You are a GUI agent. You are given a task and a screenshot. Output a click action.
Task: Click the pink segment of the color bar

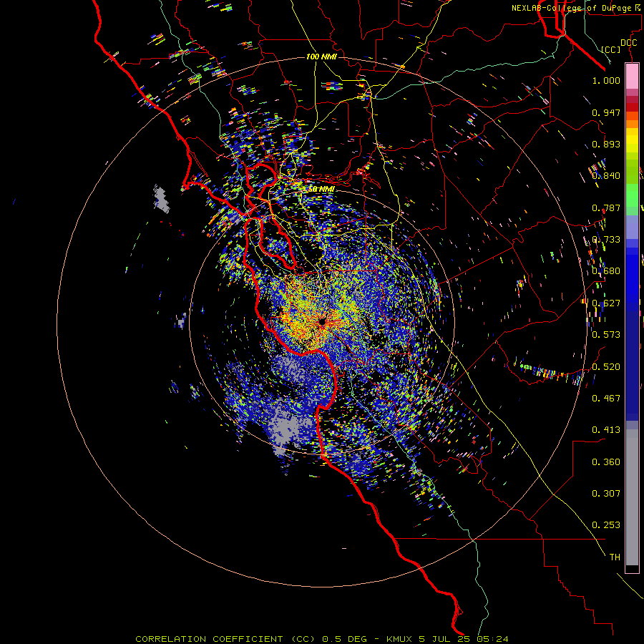(632, 76)
